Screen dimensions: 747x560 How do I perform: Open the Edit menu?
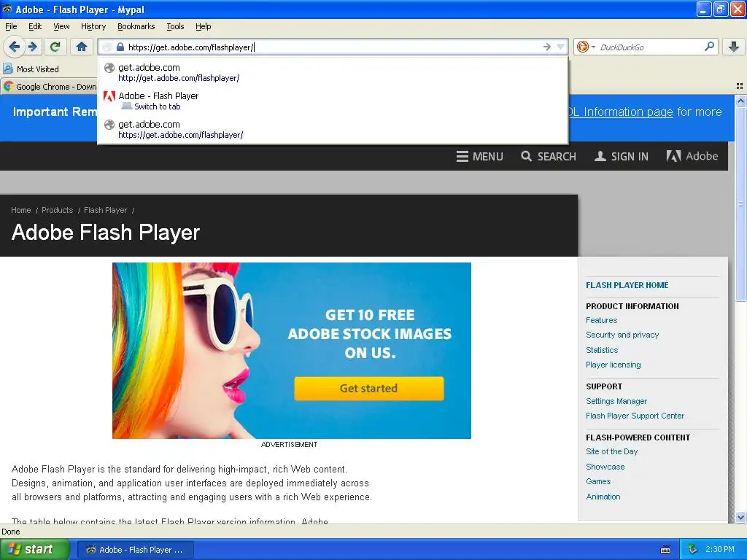tap(35, 26)
